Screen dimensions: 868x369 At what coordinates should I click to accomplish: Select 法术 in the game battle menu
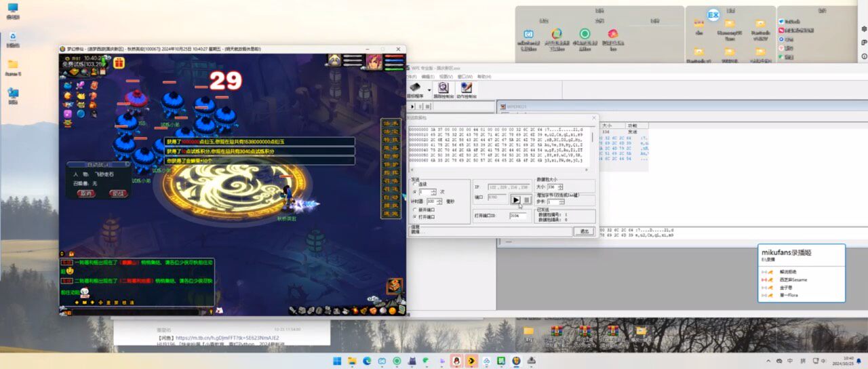(x=390, y=124)
